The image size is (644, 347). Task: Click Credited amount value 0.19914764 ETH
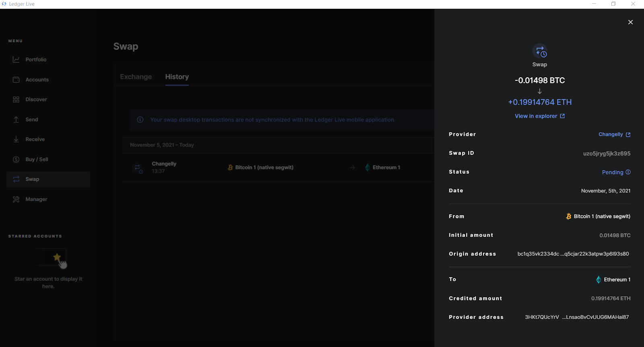(611, 298)
